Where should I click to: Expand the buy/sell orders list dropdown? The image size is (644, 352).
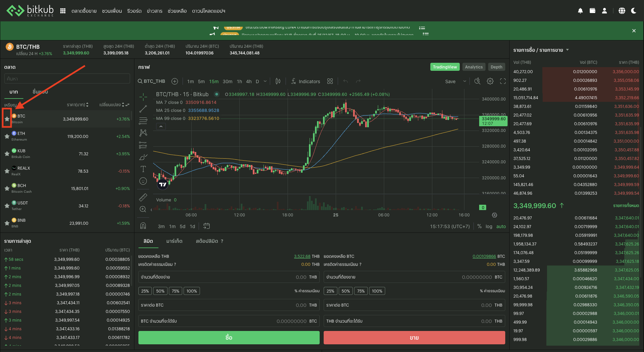point(567,50)
